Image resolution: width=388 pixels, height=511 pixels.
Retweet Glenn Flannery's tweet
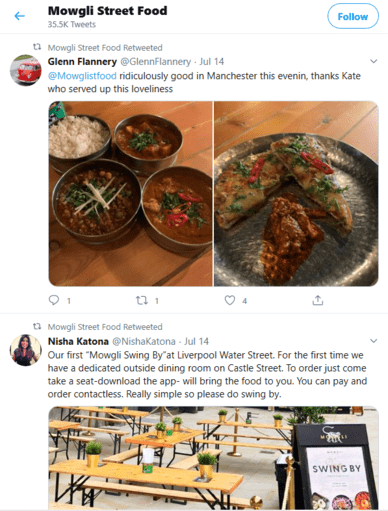click(142, 300)
